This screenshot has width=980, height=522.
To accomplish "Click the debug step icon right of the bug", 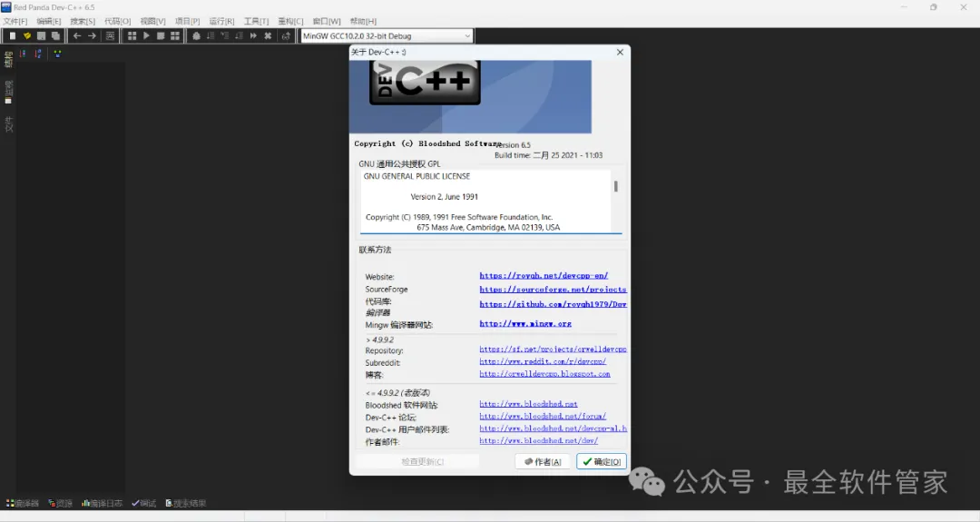I will (211, 36).
